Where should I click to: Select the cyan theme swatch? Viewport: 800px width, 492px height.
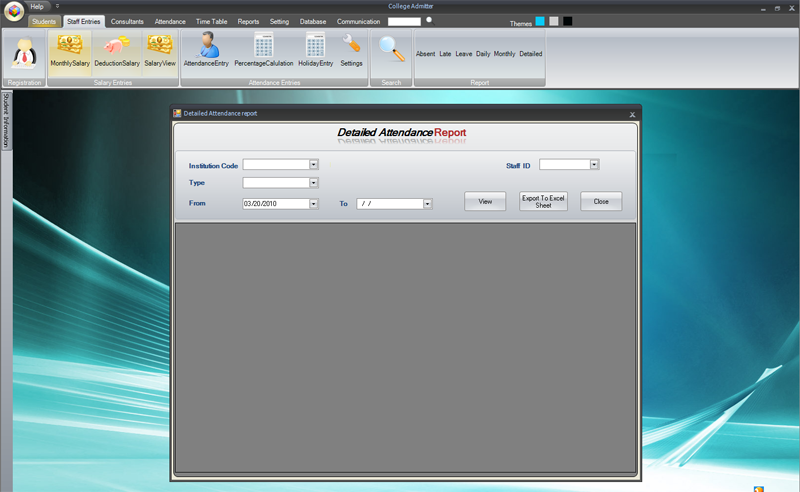pyautogui.click(x=540, y=21)
